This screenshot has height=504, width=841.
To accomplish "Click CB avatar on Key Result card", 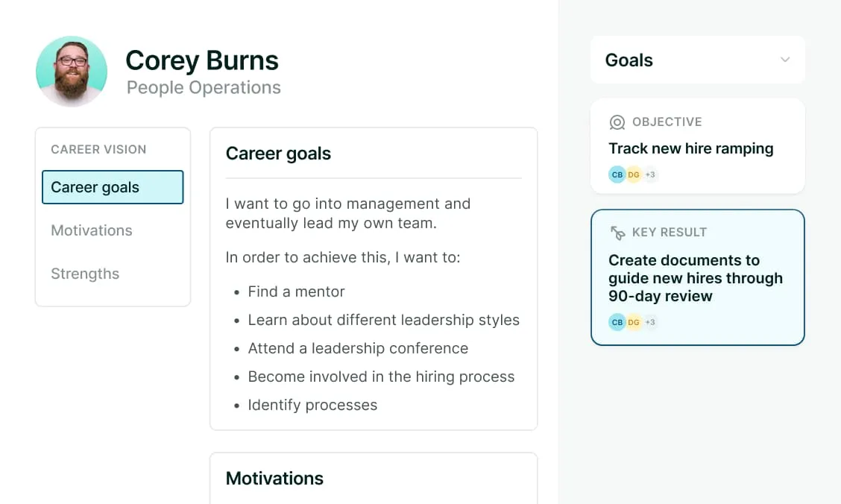I will tap(617, 322).
